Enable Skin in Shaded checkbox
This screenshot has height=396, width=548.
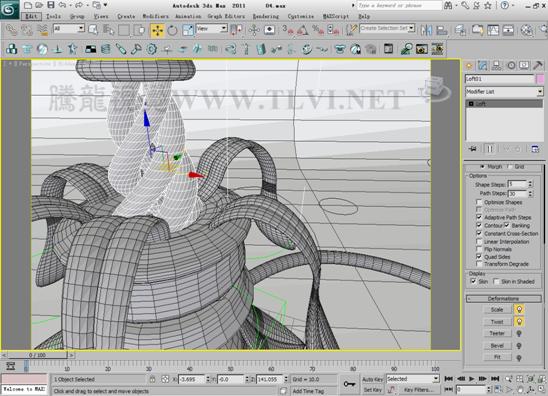[496, 281]
